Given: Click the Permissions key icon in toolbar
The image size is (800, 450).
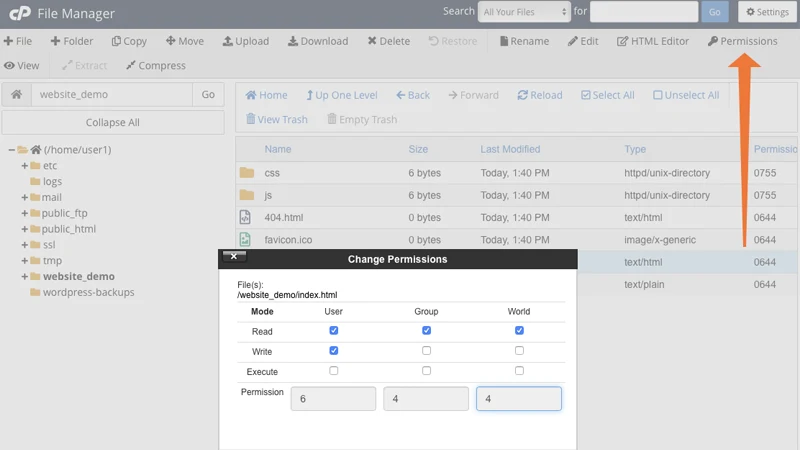Looking at the screenshot, I should tap(713, 41).
